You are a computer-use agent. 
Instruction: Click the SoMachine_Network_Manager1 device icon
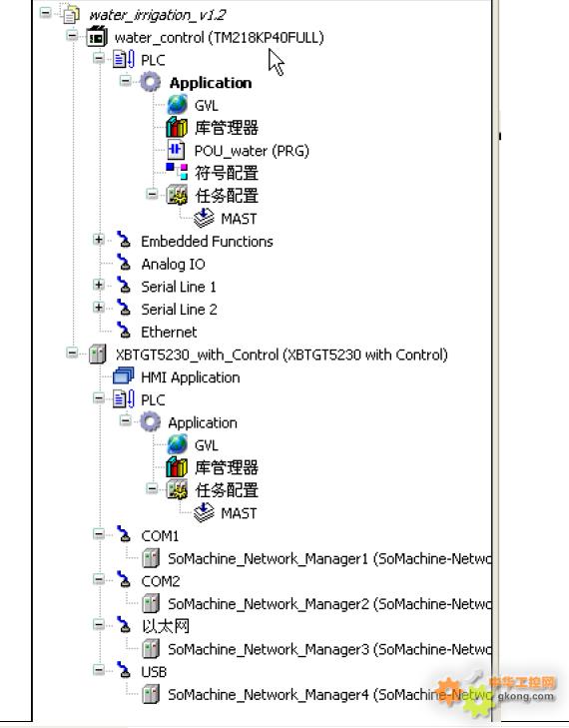click(151, 558)
